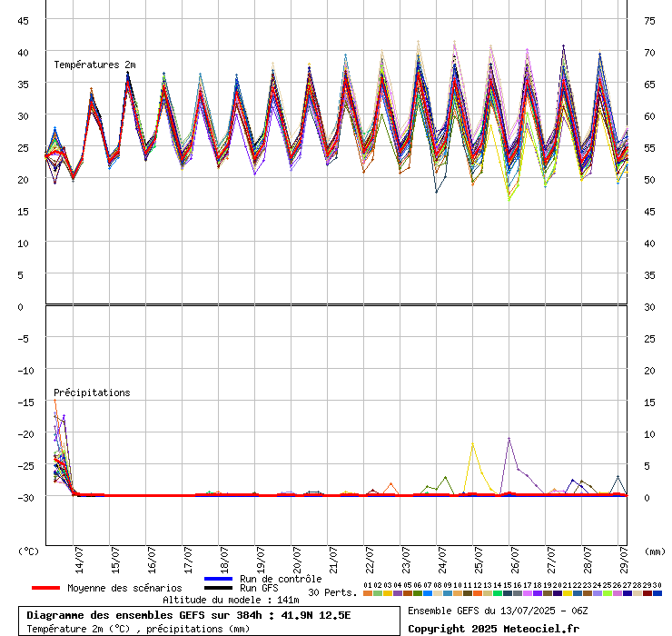The height and width of the screenshot is (636, 672).
Task: Click the 'Run GFS' legend text
Action: coord(259,588)
